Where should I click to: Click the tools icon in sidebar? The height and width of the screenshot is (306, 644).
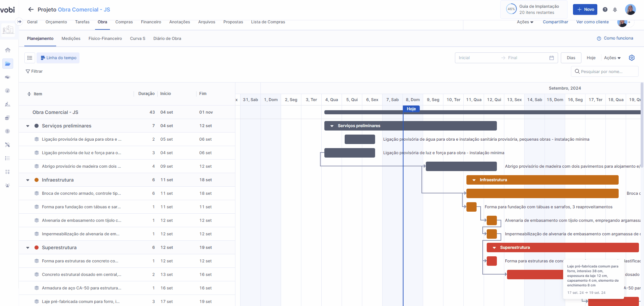click(x=8, y=145)
